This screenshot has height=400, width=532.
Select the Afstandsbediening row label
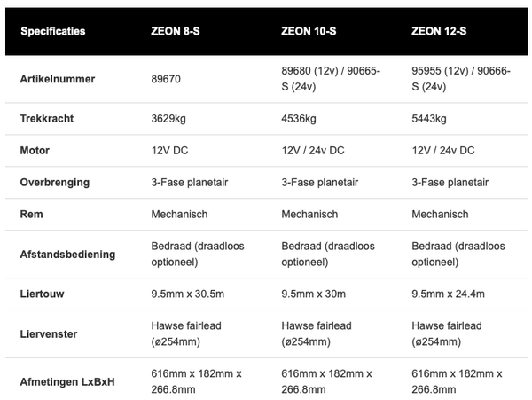click(x=67, y=254)
